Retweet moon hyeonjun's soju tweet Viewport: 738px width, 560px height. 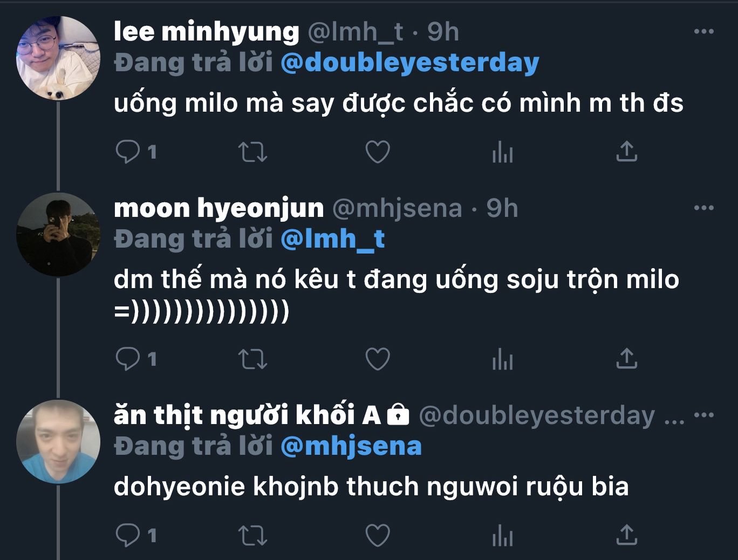pos(252,359)
